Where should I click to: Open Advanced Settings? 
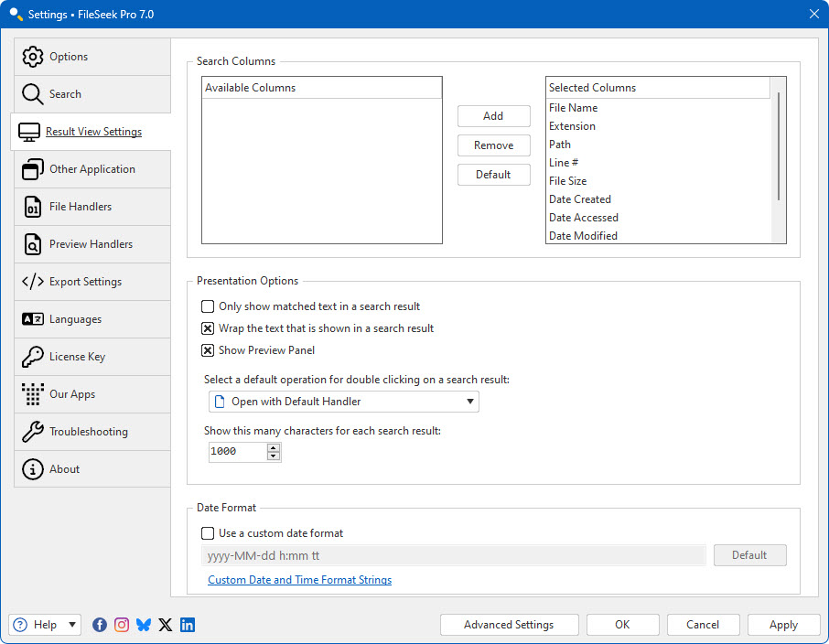tap(509, 625)
